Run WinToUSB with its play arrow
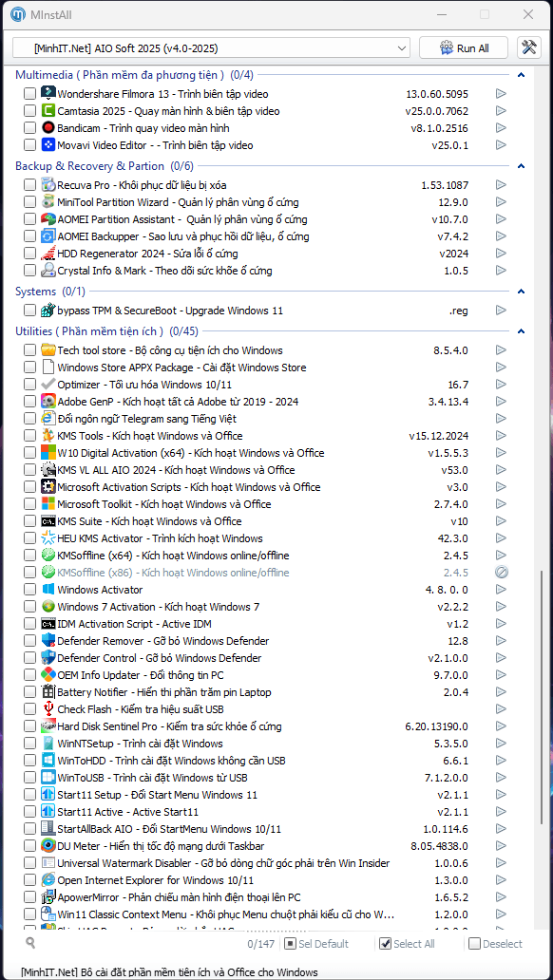The height and width of the screenshot is (980, 553). coord(501,778)
